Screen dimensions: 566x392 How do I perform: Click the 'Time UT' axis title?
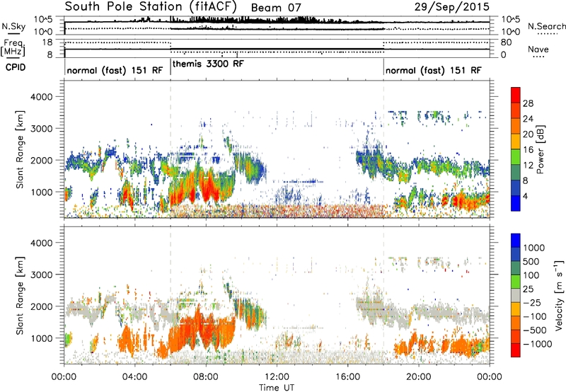277,388
